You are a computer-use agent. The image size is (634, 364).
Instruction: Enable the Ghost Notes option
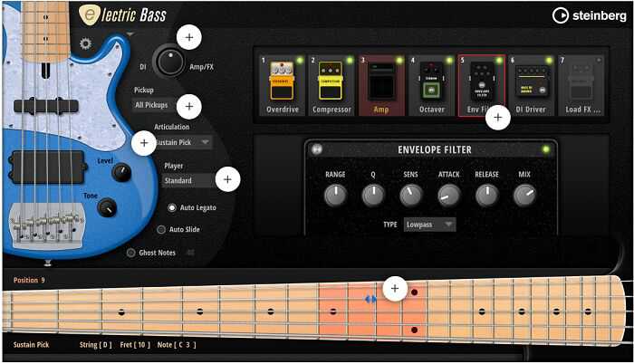click(130, 253)
